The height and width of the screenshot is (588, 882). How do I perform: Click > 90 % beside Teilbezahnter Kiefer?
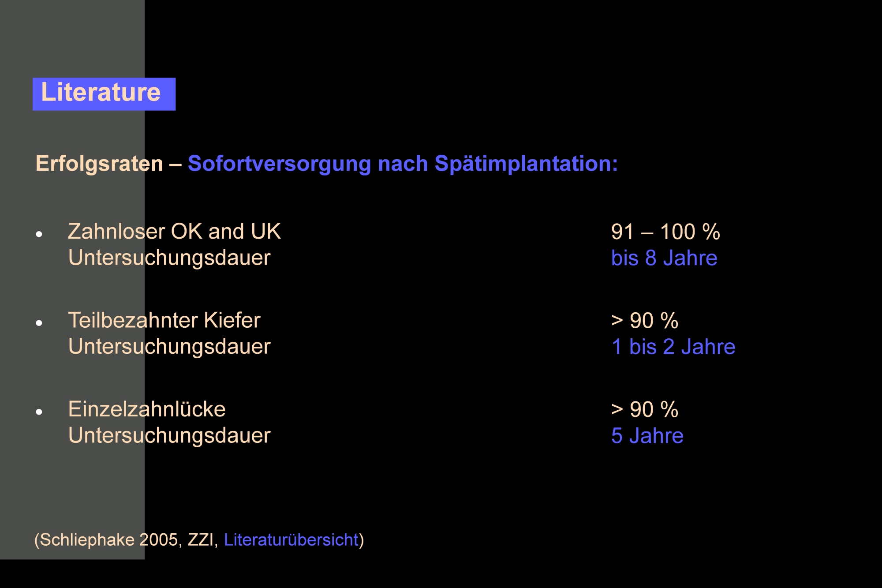click(645, 321)
